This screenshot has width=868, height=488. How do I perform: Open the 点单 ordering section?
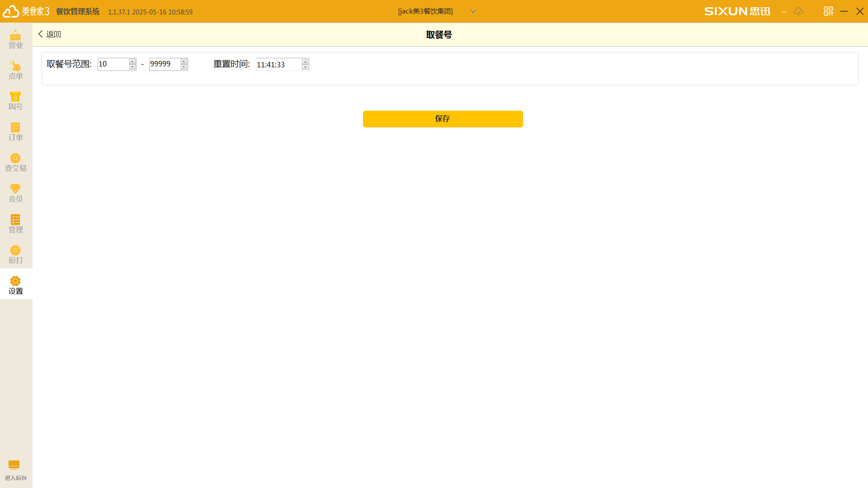point(16,70)
